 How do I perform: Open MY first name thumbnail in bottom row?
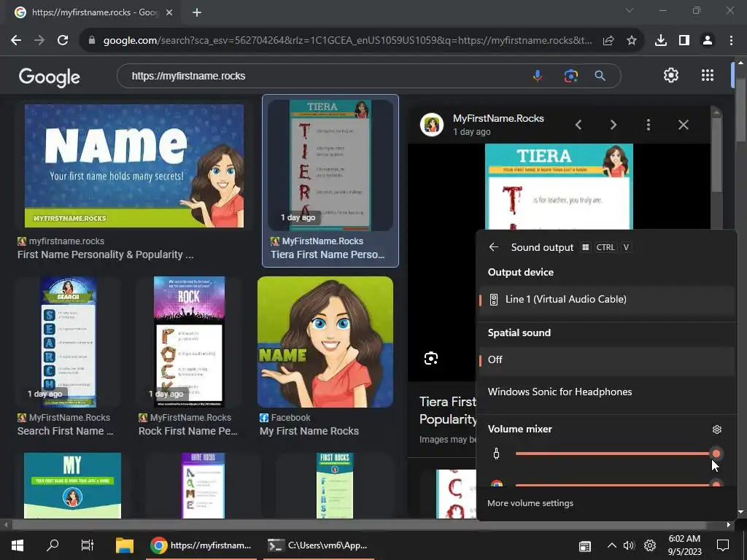pos(72,485)
